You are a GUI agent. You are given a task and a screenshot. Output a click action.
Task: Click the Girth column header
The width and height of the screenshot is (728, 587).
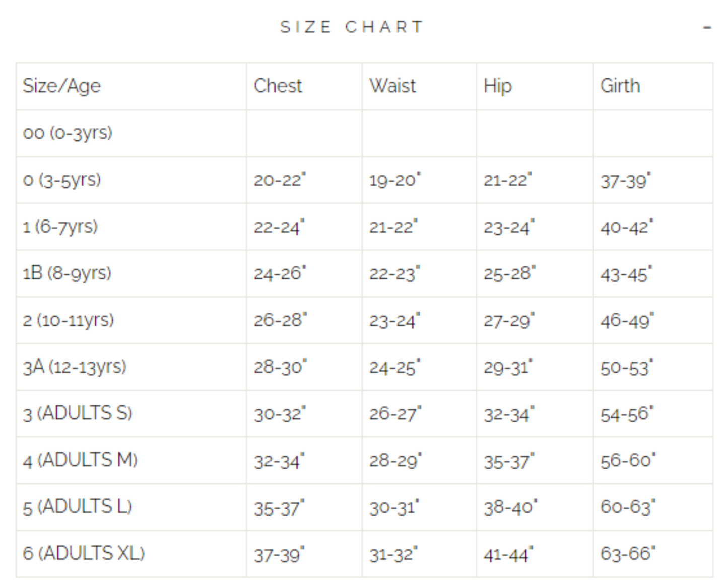point(620,86)
